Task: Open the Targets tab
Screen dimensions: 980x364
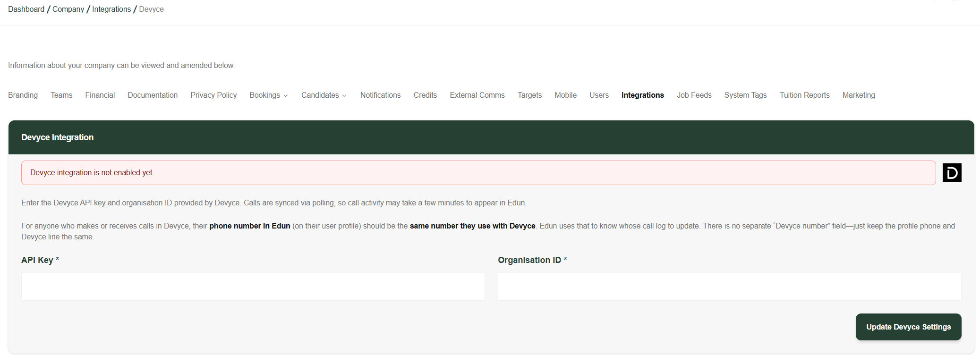Action: click(x=529, y=95)
